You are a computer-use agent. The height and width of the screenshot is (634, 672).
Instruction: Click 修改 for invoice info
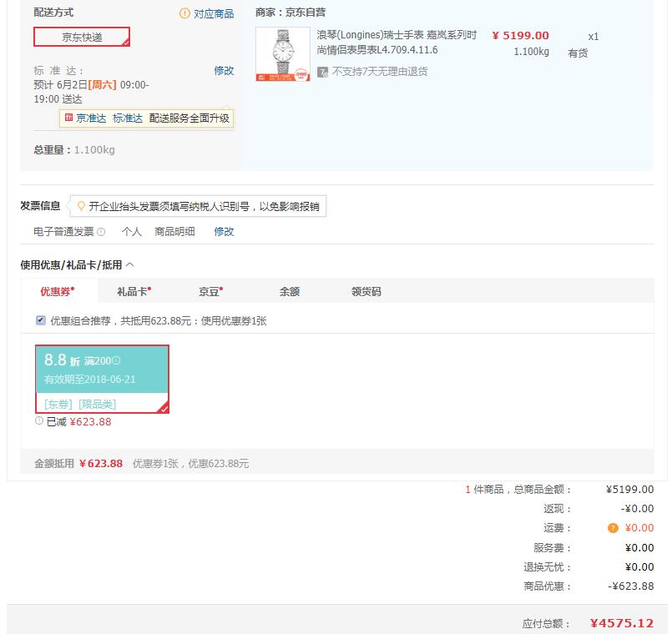(x=224, y=232)
